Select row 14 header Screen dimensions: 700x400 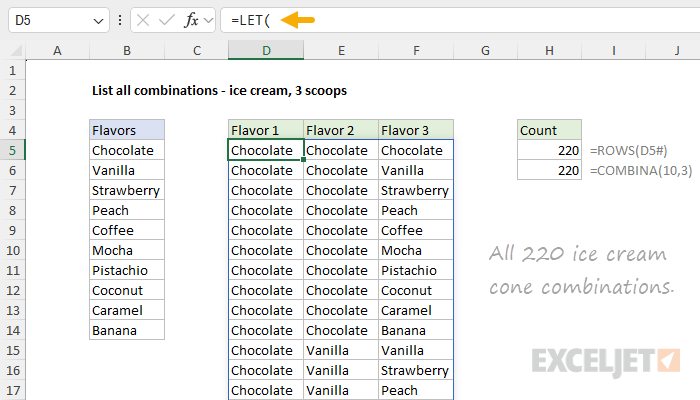(12, 330)
